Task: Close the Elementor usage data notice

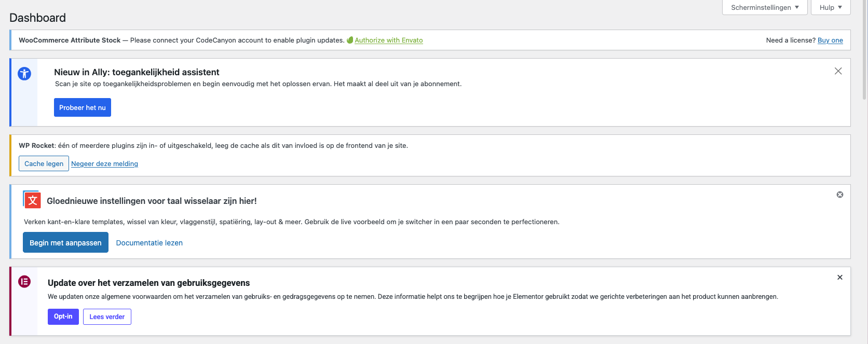Action: pos(839,278)
